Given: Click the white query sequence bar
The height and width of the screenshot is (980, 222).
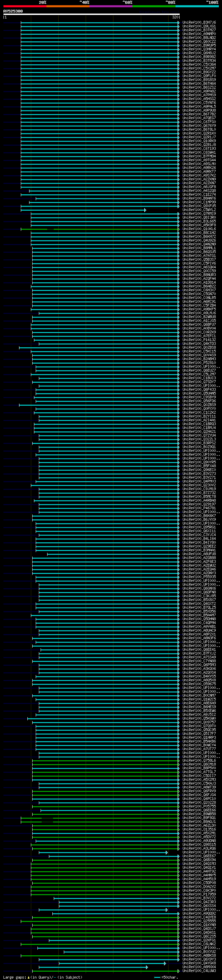Looking at the screenshot, I should click(x=92, y=14).
